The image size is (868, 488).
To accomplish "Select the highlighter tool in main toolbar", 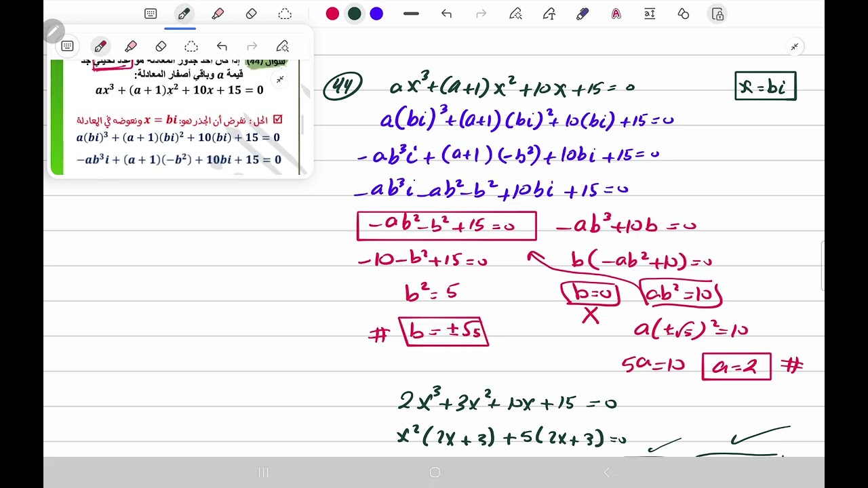I will coord(218,14).
